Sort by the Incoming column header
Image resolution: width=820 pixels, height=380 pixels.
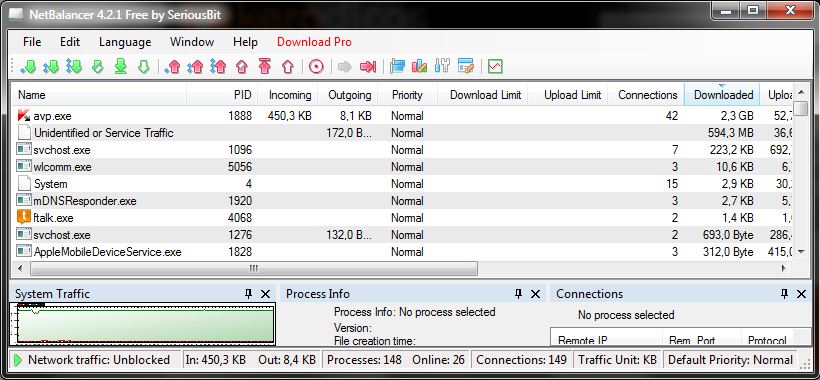288,95
